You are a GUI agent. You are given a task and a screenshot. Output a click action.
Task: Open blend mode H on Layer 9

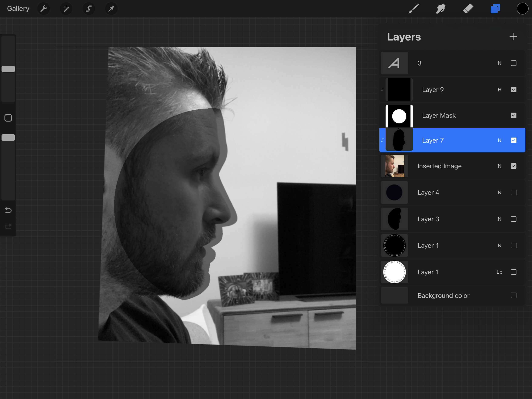[499, 90]
